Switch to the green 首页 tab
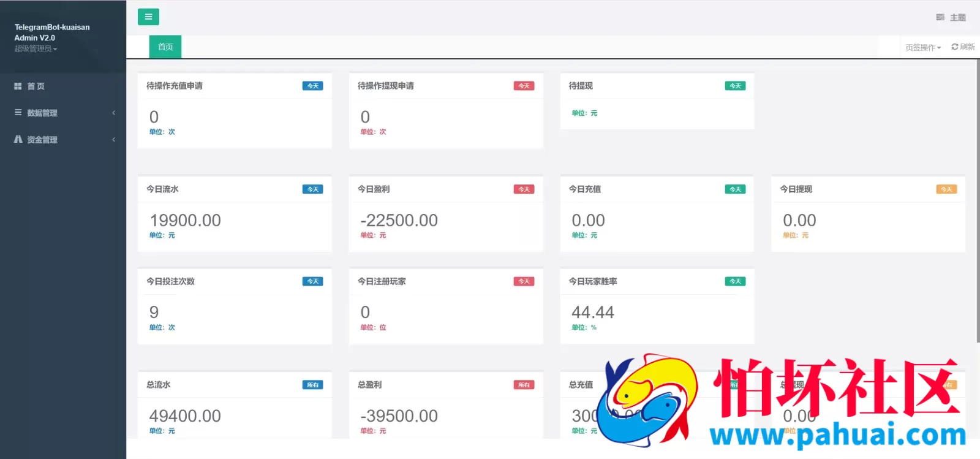 coord(165,47)
